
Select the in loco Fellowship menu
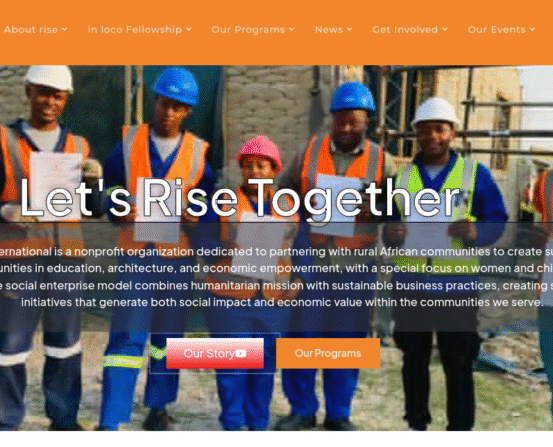click(135, 30)
